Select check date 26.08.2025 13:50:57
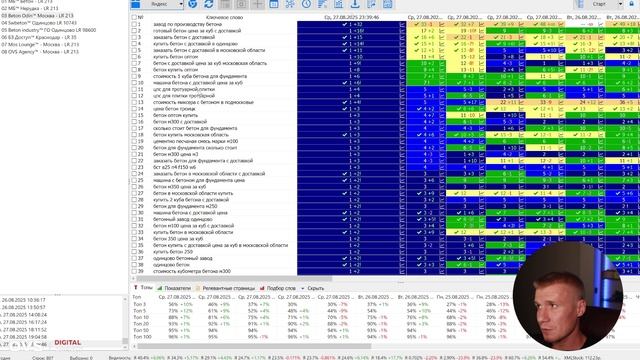The width and height of the screenshot is (640, 360). click(24, 307)
